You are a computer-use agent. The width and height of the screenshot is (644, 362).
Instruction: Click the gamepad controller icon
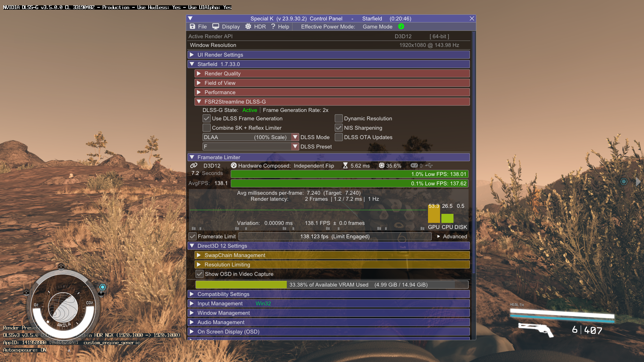pos(414,166)
